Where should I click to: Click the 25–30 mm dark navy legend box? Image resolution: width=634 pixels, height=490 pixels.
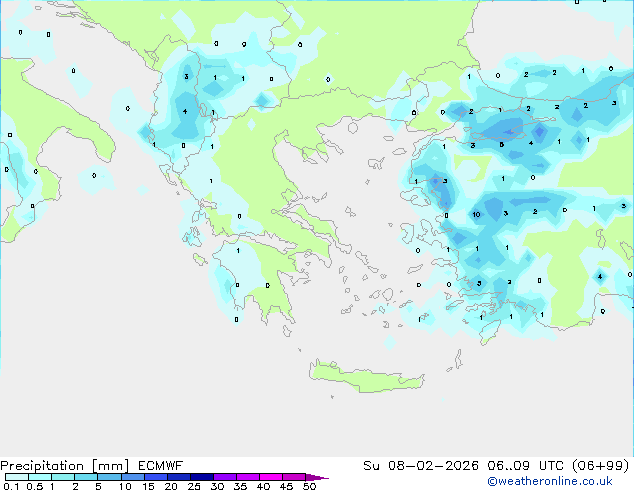point(201,477)
